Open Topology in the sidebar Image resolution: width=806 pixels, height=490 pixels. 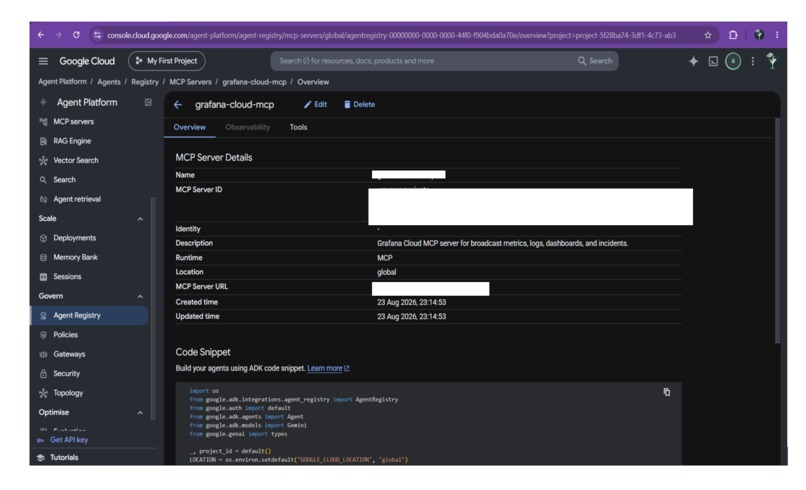68,393
